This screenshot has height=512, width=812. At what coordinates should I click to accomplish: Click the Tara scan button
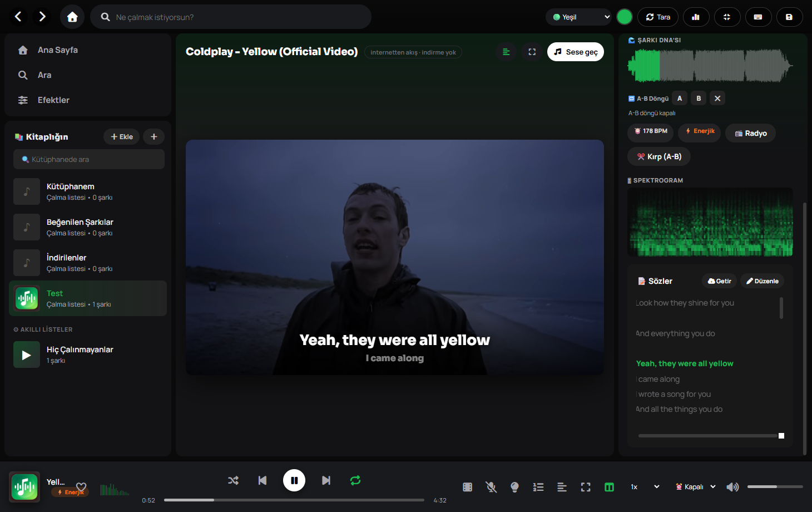[658, 17]
